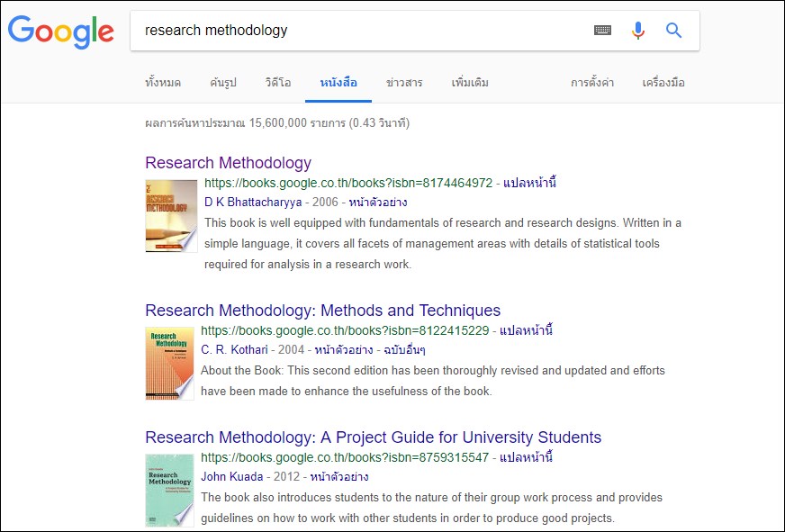Start voice search with microphone icon

tap(638, 31)
